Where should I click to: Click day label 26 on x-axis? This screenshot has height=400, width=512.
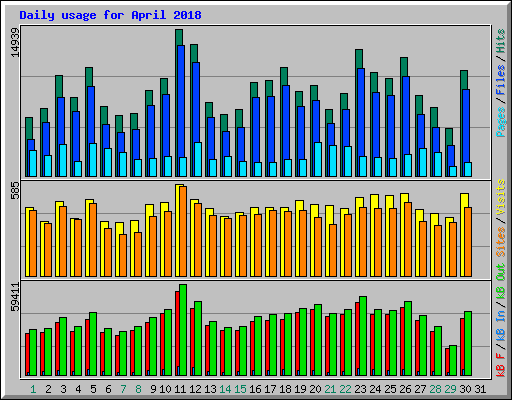coord(405,389)
